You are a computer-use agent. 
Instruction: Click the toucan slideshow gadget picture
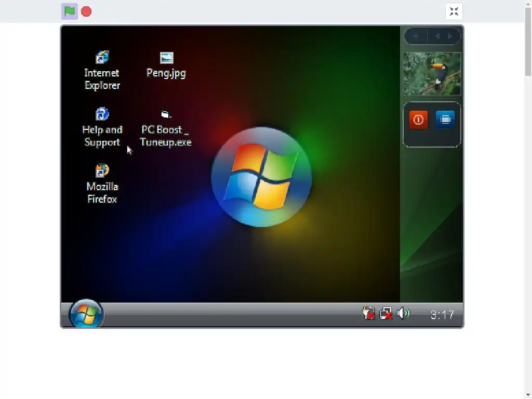[432, 74]
